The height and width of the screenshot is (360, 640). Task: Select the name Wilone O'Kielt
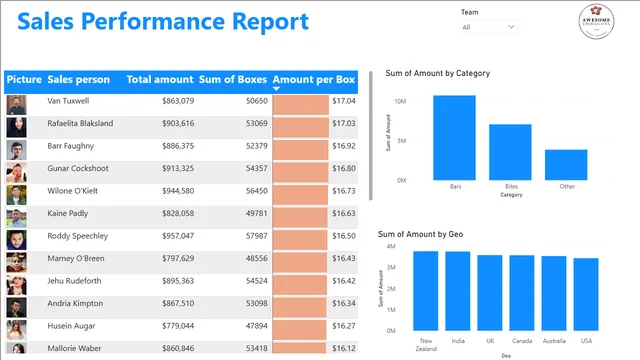(73, 191)
